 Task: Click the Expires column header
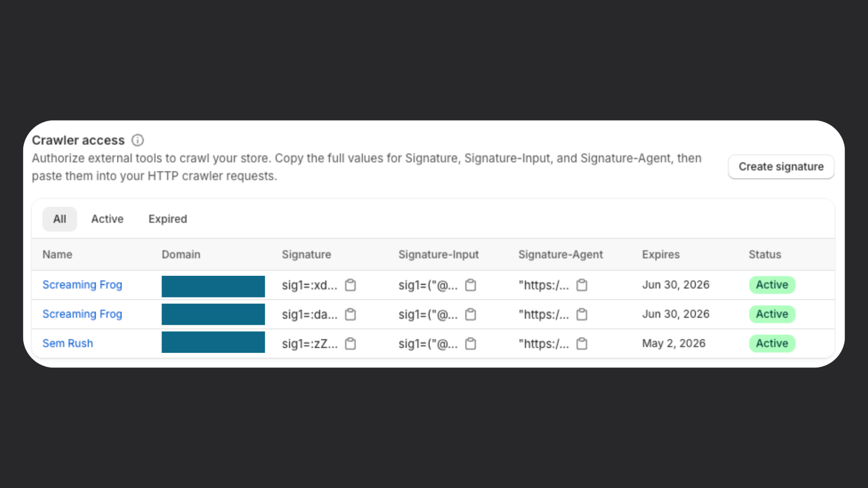click(660, 254)
